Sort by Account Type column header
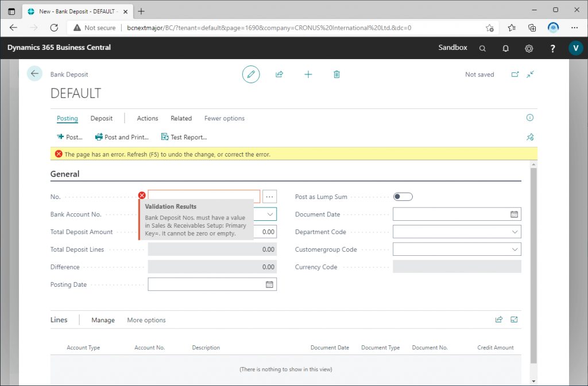The width and height of the screenshot is (588, 386). tap(83, 348)
